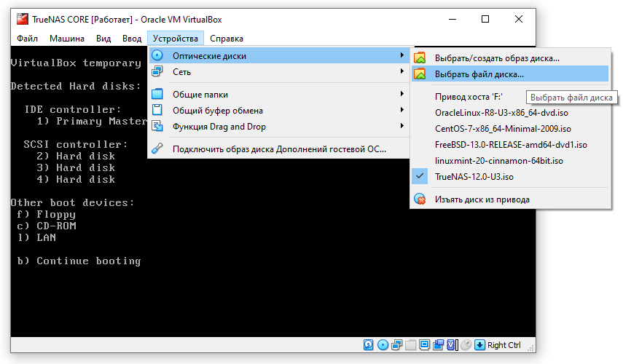Image resolution: width=623 pixels, height=364 pixels.
Task: Click the display settings status icon
Action: [x=424, y=345]
